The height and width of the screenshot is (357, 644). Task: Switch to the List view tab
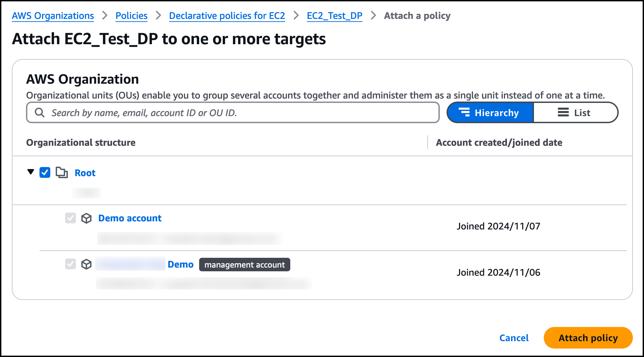575,113
